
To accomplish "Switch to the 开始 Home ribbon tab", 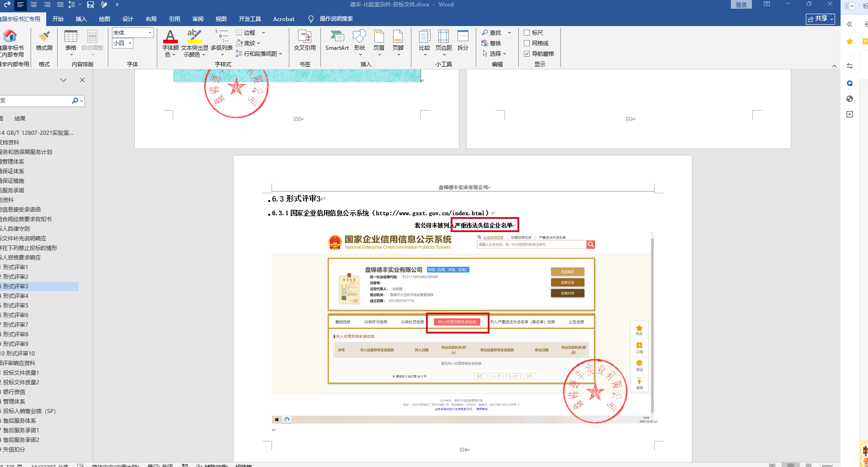I will (x=58, y=19).
